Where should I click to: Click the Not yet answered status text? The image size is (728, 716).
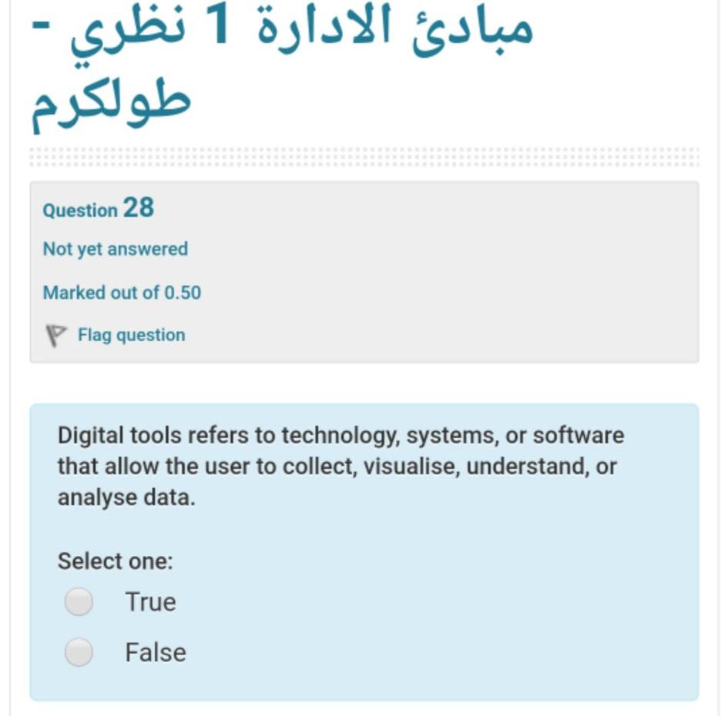click(x=116, y=249)
